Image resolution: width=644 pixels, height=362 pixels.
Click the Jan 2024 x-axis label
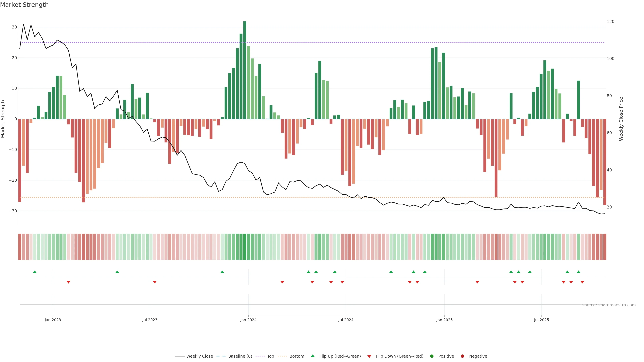tap(248, 320)
